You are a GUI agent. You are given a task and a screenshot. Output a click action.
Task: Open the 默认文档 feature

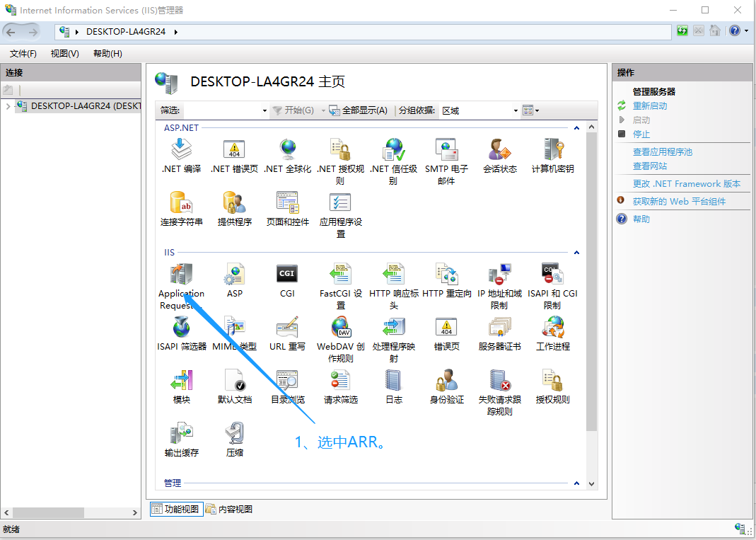[234, 386]
